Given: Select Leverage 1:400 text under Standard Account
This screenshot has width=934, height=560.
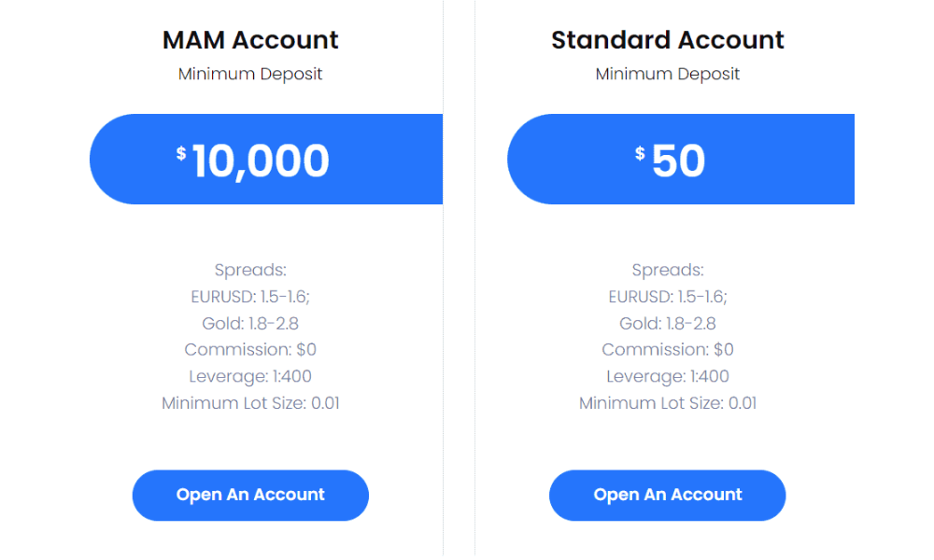Looking at the screenshot, I should [667, 377].
